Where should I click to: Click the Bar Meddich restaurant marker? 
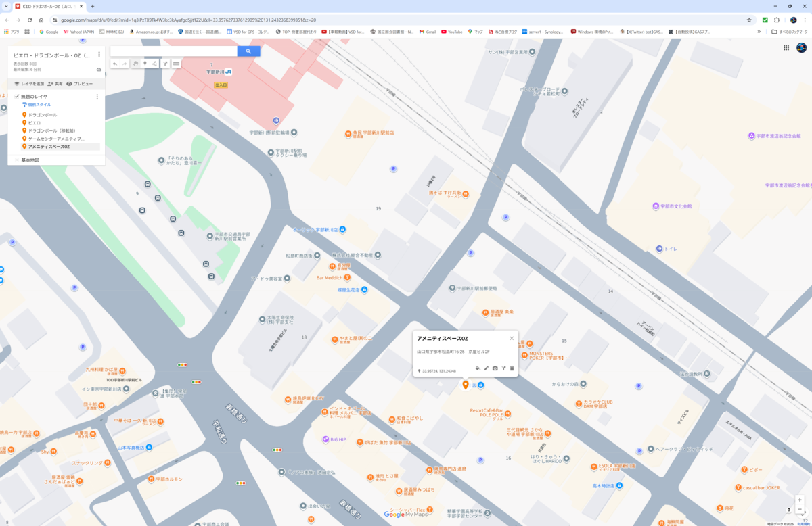click(x=347, y=277)
